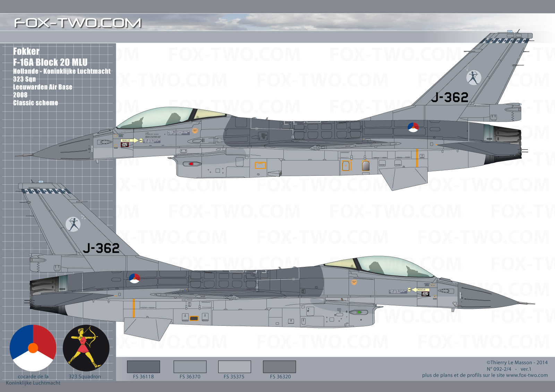Click the 'cocarde de la Koninklijke Luchtmacht' caption
555x392 pixels.
(33, 380)
